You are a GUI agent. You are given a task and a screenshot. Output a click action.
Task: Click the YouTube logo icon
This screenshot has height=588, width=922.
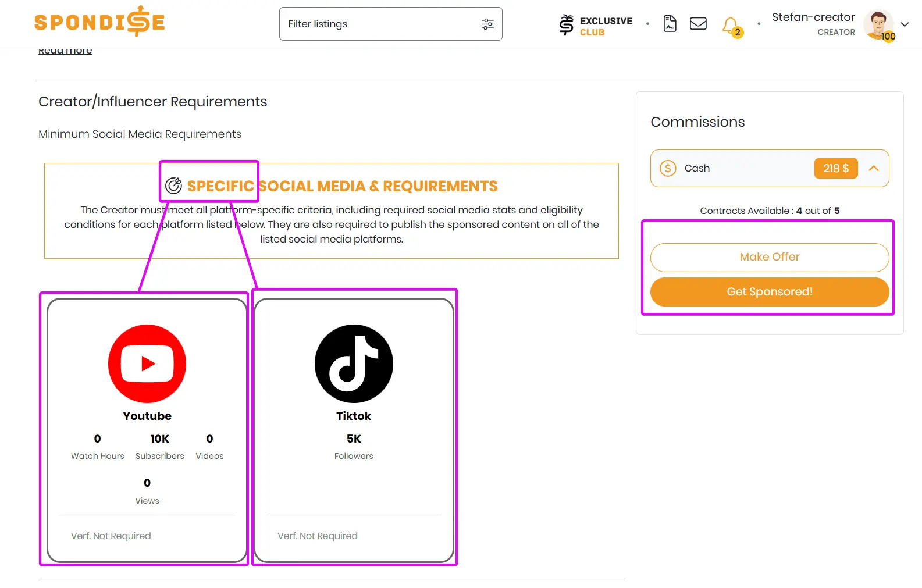pyautogui.click(x=147, y=364)
